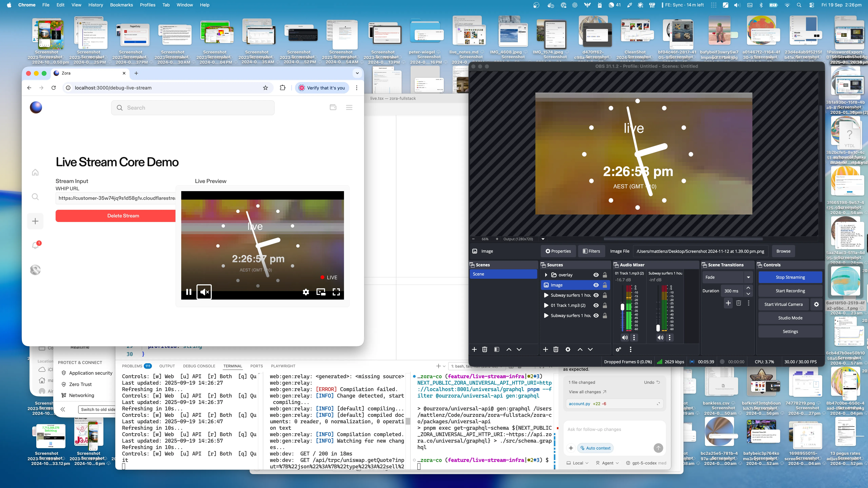Reload the localhost debug-live-stream page
The width and height of the screenshot is (868, 488).
pos(54,88)
